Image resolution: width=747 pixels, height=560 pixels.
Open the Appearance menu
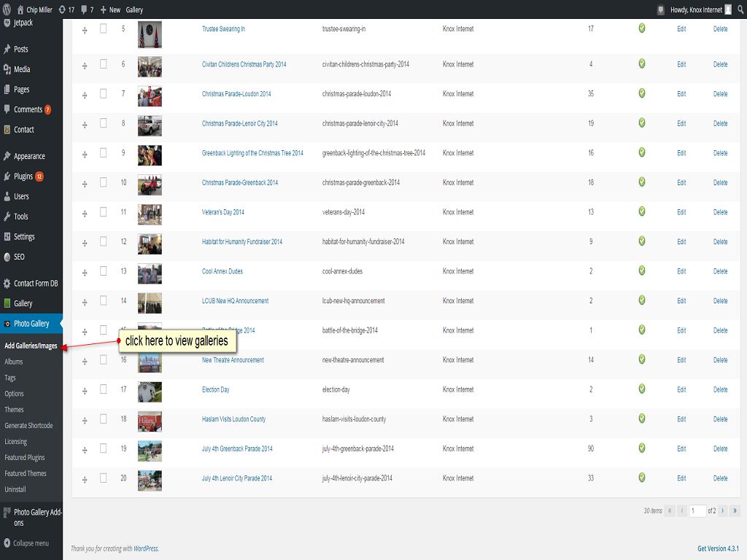click(x=31, y=156)
